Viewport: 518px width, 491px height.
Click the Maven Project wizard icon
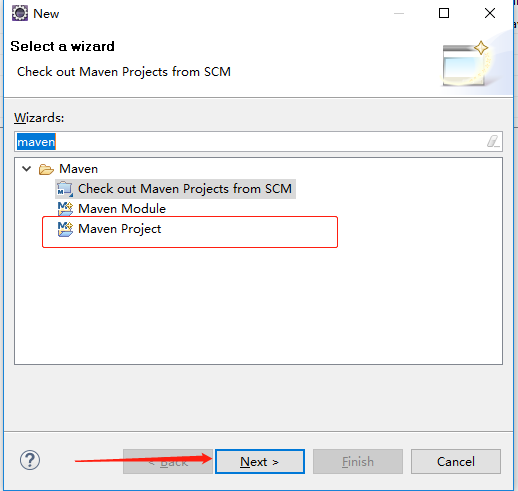[65, 229]
